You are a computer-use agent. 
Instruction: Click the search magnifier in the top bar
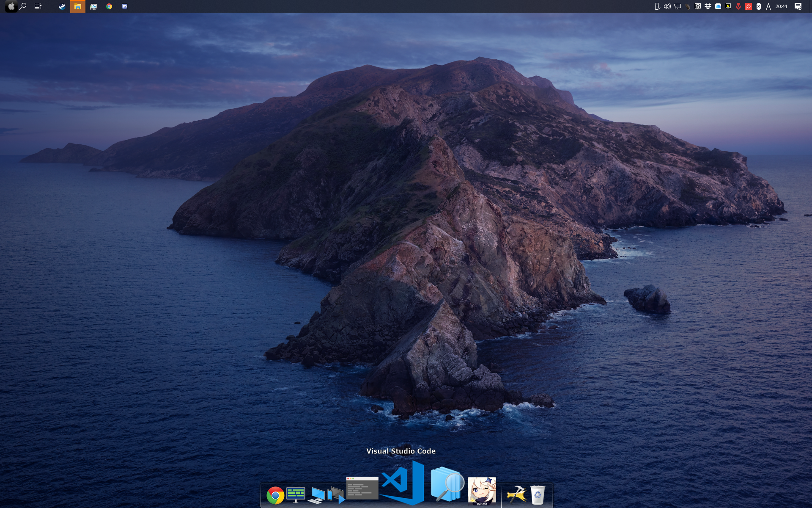pos(23,6)
